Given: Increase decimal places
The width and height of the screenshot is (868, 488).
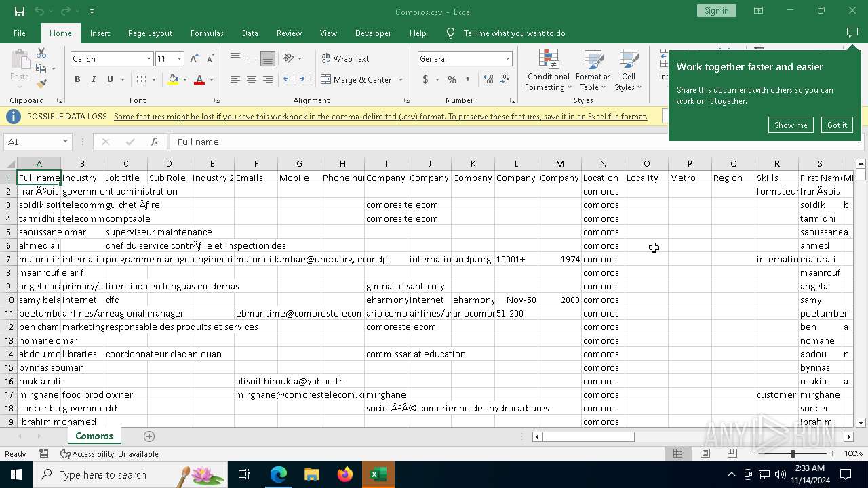Looking at the screenshot, I should coord(489,79).
